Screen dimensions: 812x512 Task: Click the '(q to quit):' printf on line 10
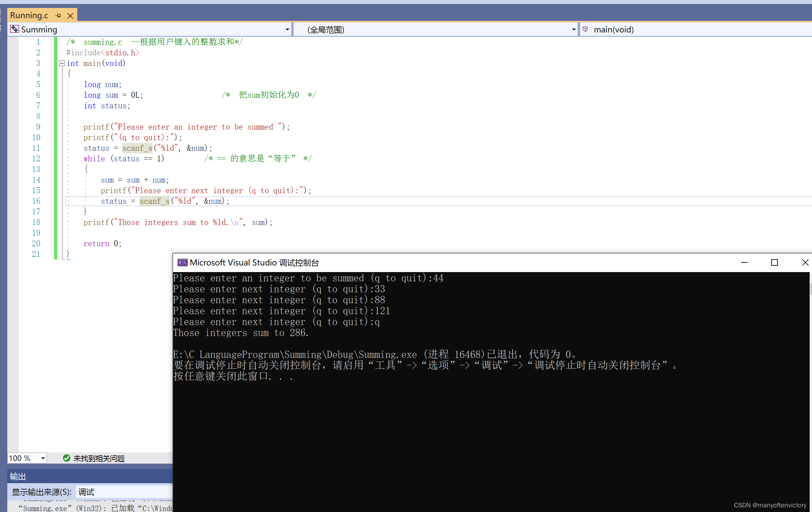tap(133, 138)
